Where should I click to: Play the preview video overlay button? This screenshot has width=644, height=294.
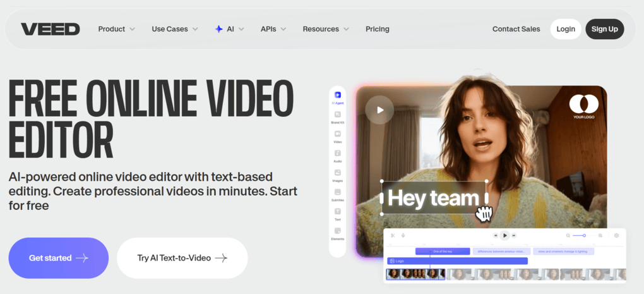click(379, 110)
